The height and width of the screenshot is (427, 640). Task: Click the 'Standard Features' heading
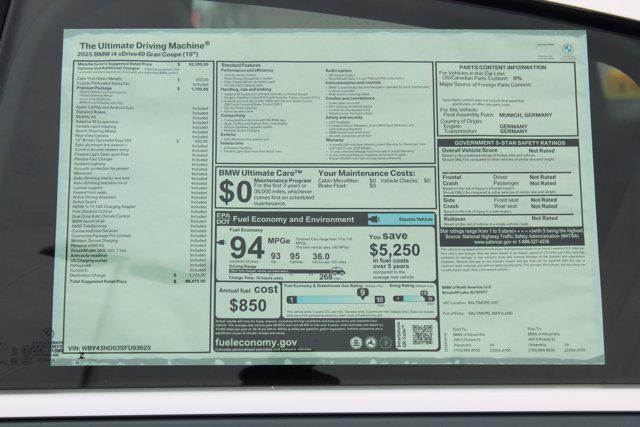[x=241, y=65]
